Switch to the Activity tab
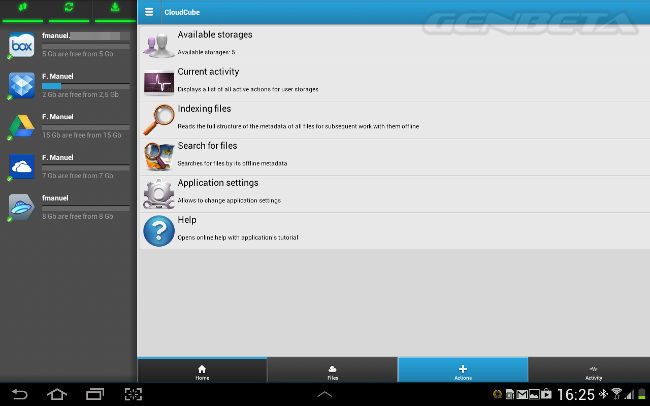 pyautogui.click(x=593, y=371)
